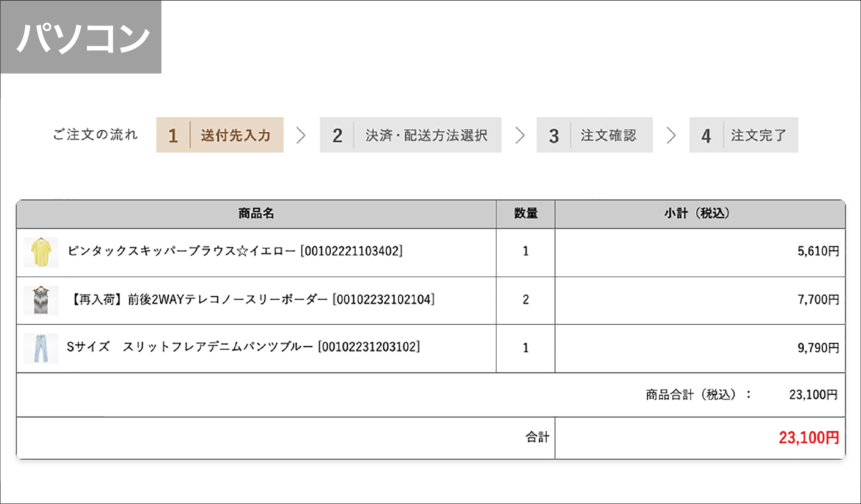Click the 5,610円 blouse subtotal
861x504 pixels.
pos(818,251)
